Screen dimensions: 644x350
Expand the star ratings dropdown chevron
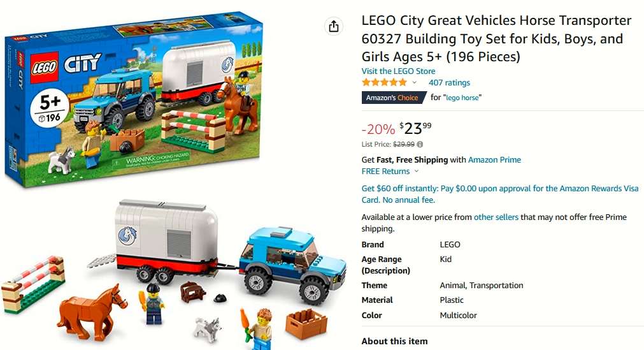[415, 82]
